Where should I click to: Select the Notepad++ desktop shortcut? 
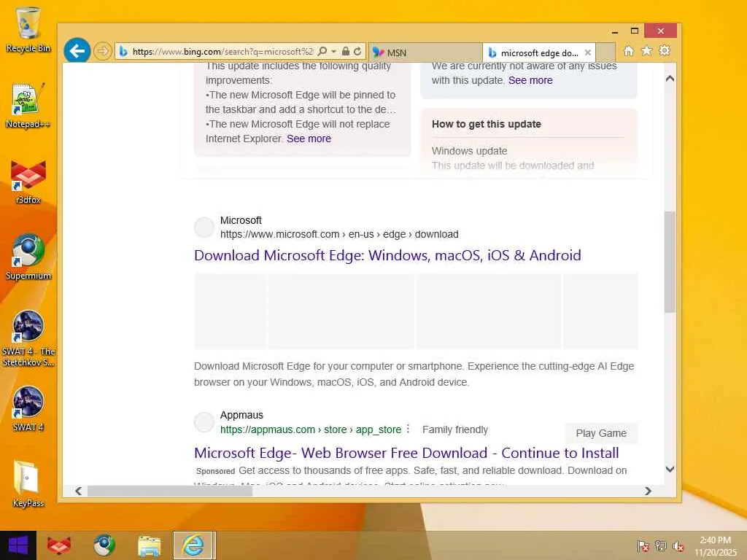pyautogui.click(x=28, y=106)
